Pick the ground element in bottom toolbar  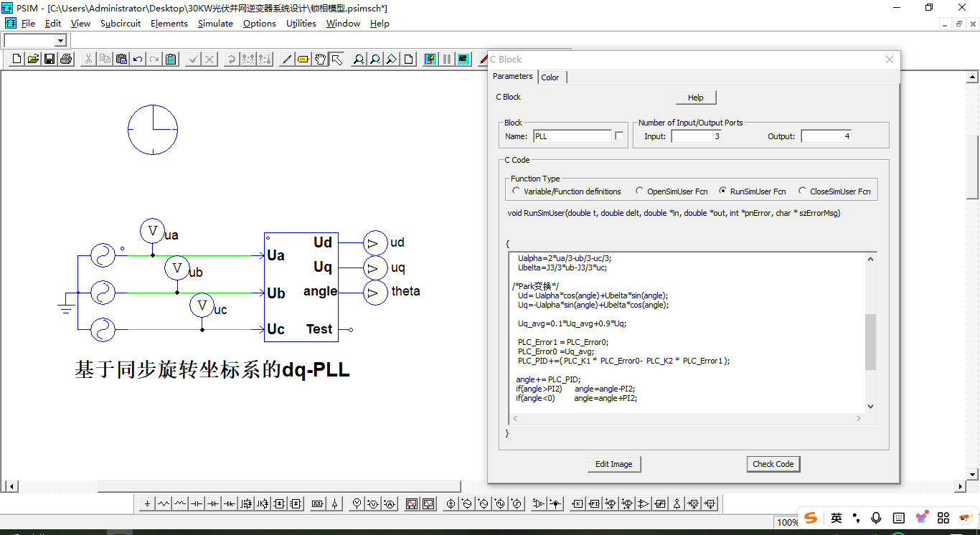[x=147, y=504]
